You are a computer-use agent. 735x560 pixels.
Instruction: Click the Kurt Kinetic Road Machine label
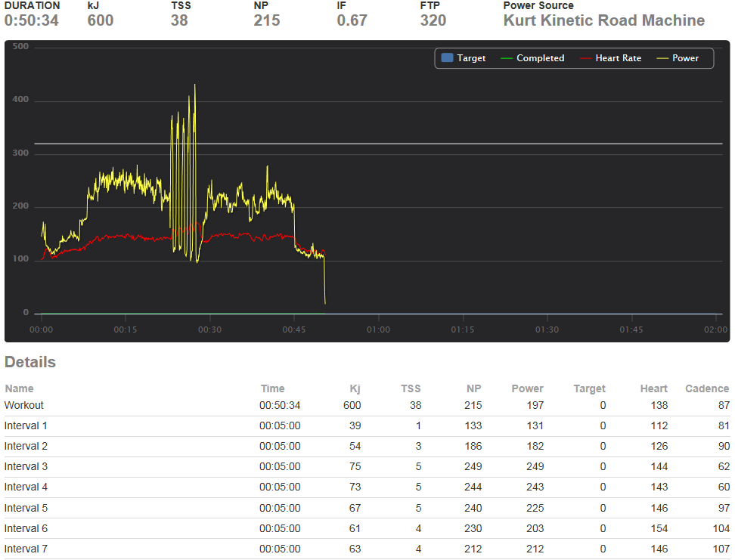click(x=603, y=20)
